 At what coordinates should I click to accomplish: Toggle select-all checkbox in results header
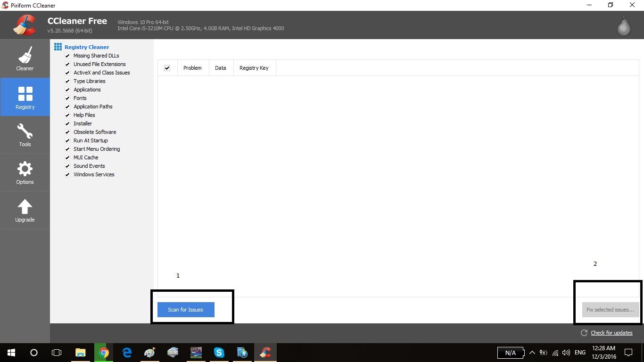(x=167, y=68)
